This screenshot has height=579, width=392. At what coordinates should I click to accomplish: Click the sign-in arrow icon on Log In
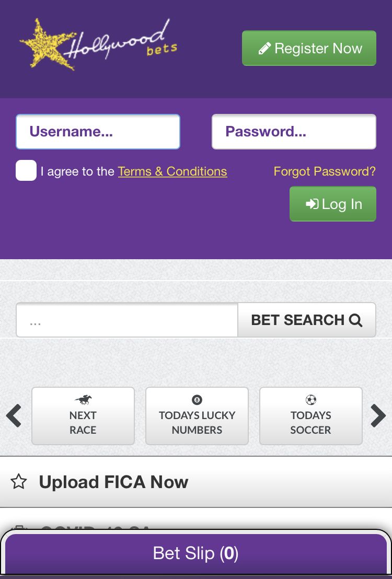coord(312,204)
